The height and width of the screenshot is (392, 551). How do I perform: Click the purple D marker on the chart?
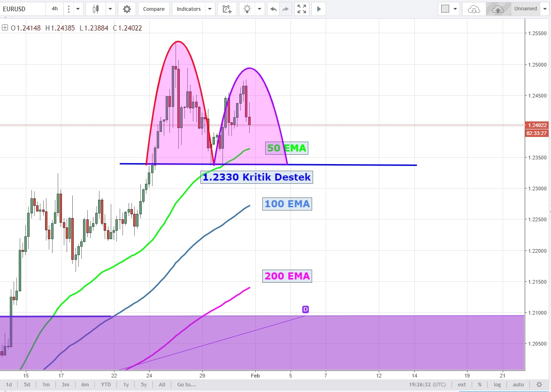pyautogui.click(x=306, y=309)
